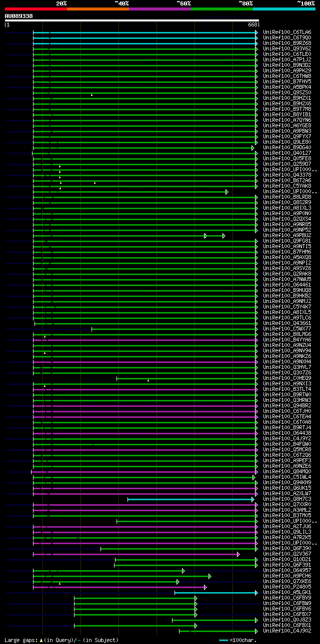
Task: Click the UniRef100_B9HZX1 label
Action: pyautogui.click(x=287, y=98)
